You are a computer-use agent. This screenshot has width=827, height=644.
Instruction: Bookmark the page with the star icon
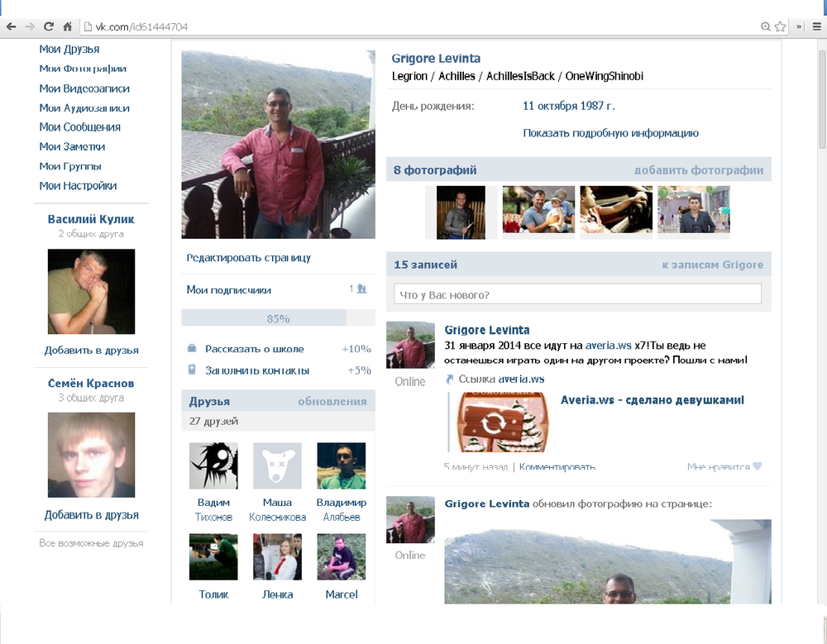point(780,26)
